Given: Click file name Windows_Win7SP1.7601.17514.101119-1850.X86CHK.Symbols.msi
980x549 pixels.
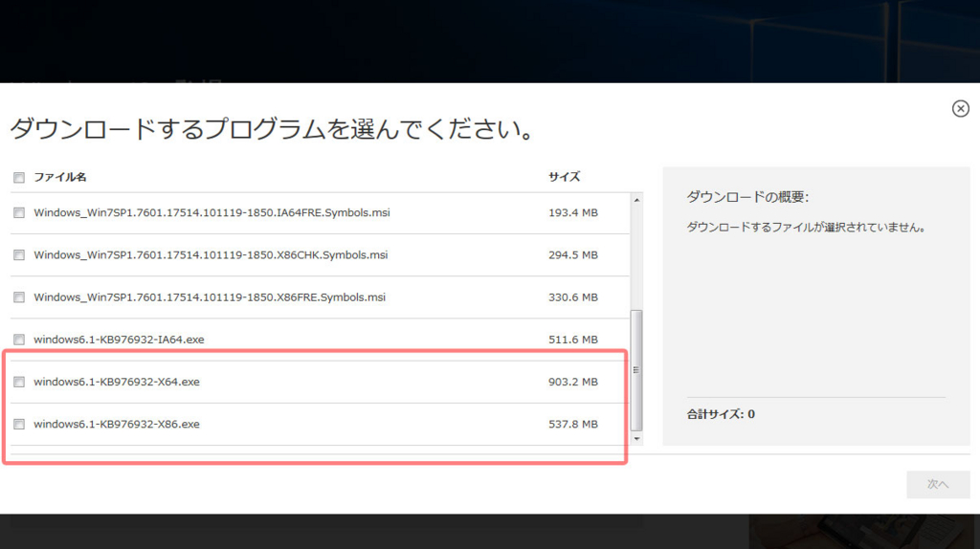Looking at the screenshot, I should 211,255.
